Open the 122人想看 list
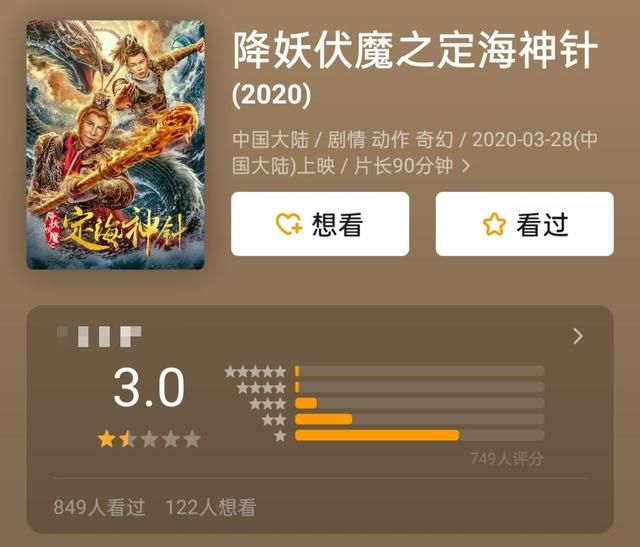This screenshot has width=640, height=547. 211,507
